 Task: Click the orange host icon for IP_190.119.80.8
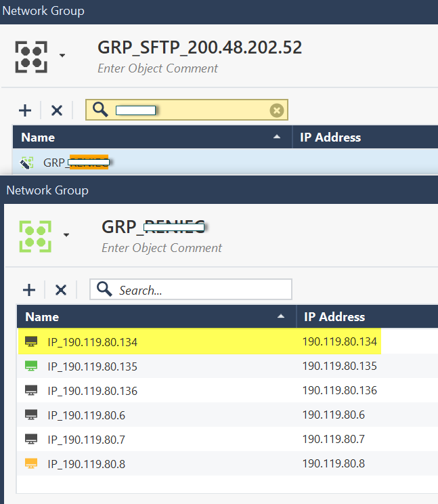31,464
